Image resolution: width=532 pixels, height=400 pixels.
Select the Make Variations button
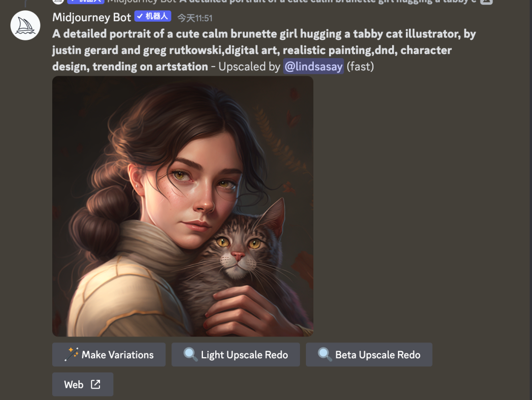[x=109, y=355]
